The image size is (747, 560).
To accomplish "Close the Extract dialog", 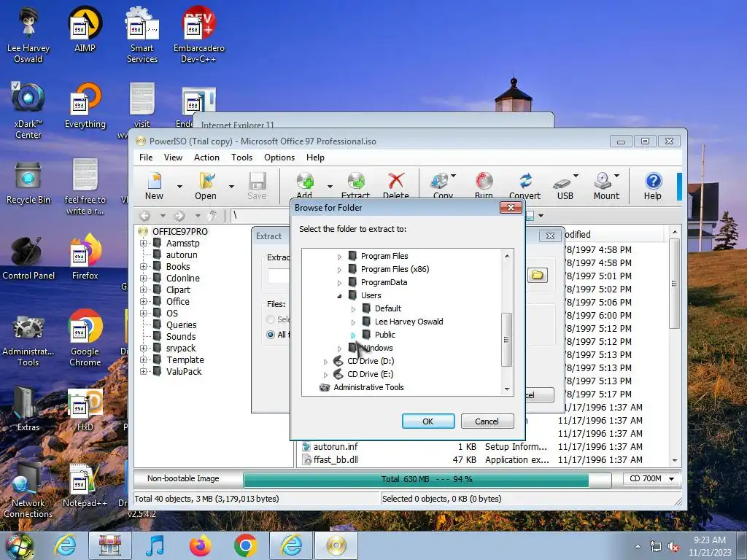I will click(550, 236).
